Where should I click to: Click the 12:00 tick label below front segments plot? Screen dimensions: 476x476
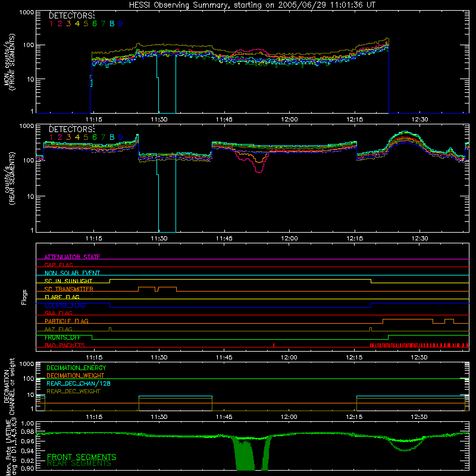point(289,120)
